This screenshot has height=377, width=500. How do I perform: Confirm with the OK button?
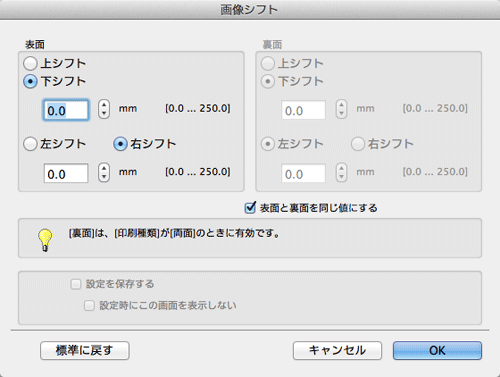(x=437, y=350)
